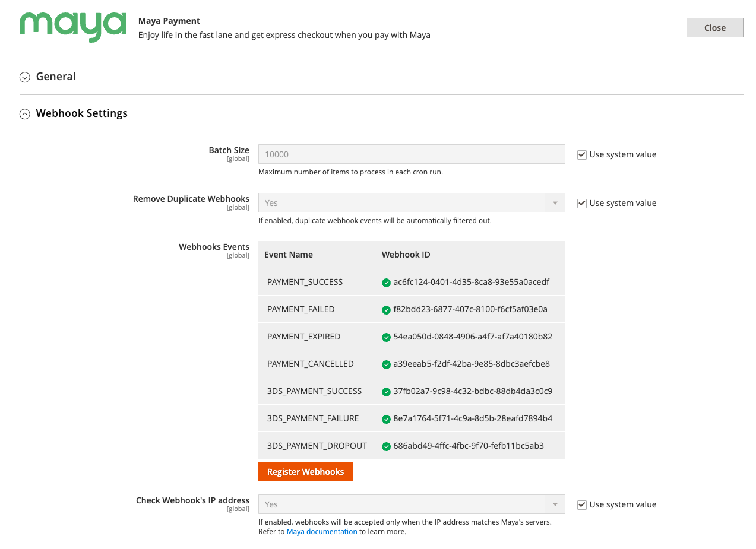Click the Close button
This screenshot has width=756, height=549.
[714, 28]
